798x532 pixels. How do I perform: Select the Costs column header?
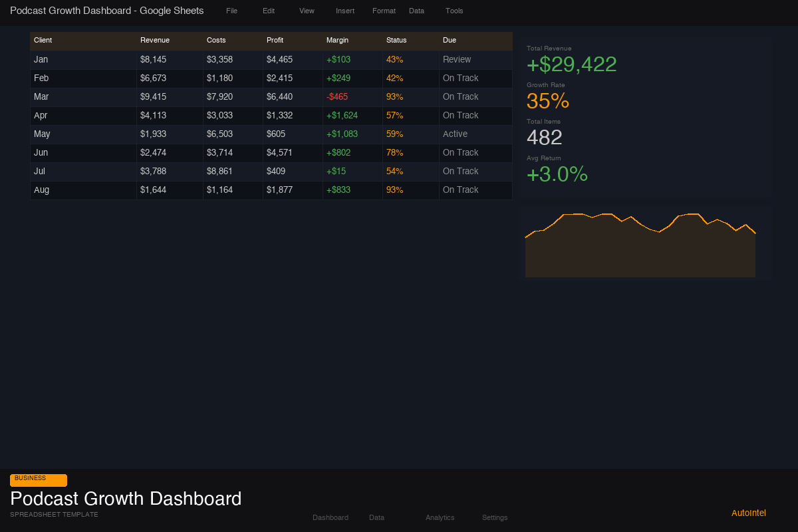coord(233,41)
